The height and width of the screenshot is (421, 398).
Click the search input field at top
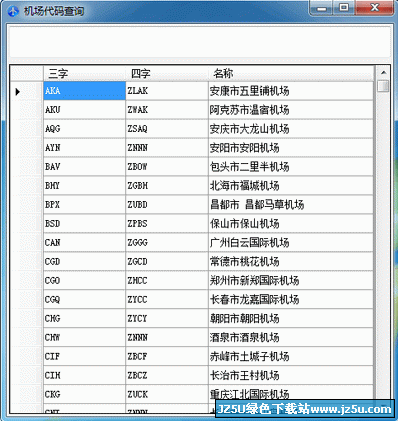(x=200, y=41)
